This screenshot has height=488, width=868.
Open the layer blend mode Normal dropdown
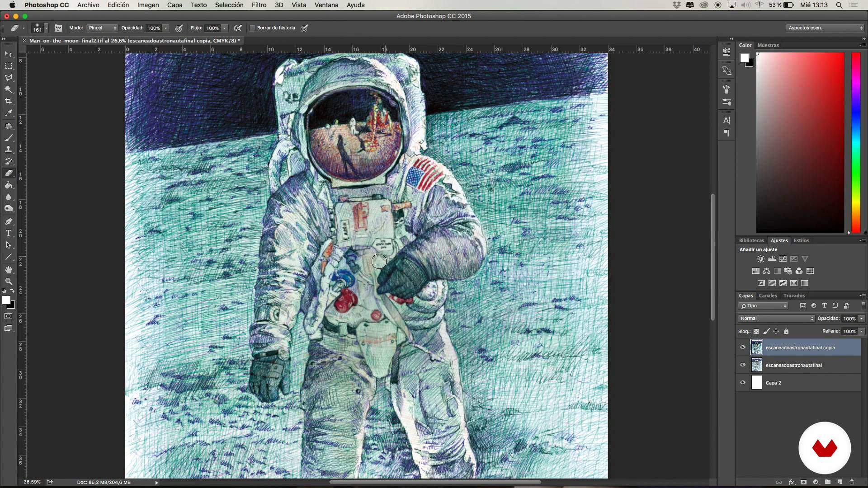point(776,319)
